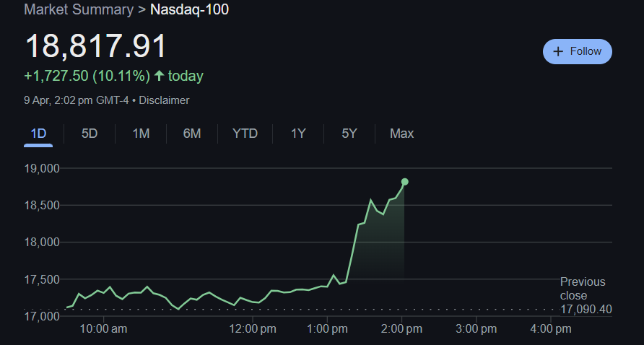Image resolution: width=644 pixels, height=345 pixels.
Task: Switch to the 6M range tab
Action: coord(192,134)
